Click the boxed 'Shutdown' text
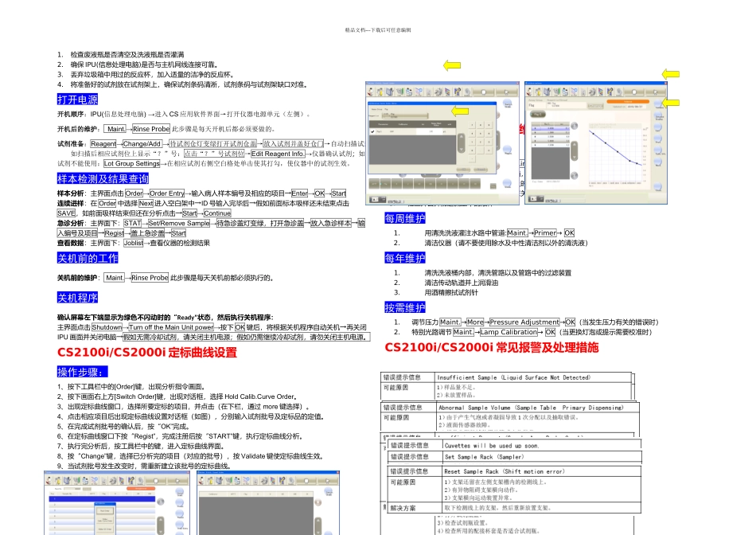 [x=107, y=327]
